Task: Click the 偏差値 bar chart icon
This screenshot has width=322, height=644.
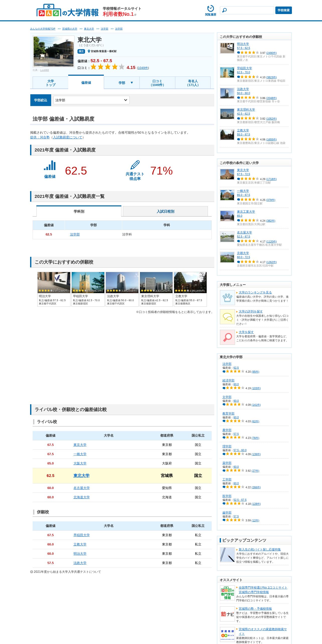Action: point(50,166)
